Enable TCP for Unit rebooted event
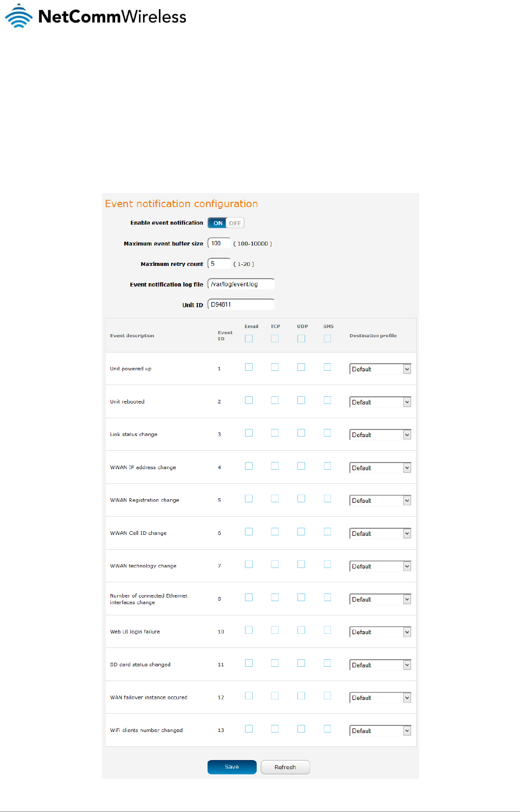Viewport: 520px width, 812px height. click(x=275, y=400)
